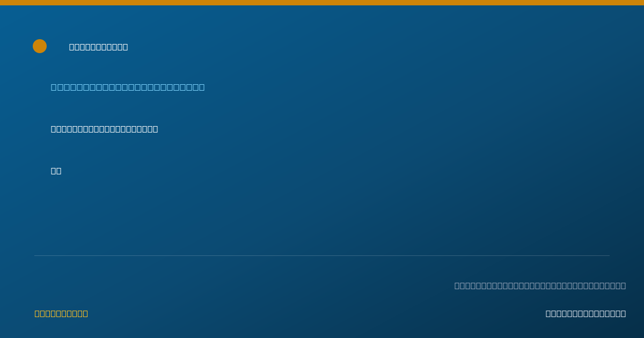Click the orange circle icon

coord(40,46)
